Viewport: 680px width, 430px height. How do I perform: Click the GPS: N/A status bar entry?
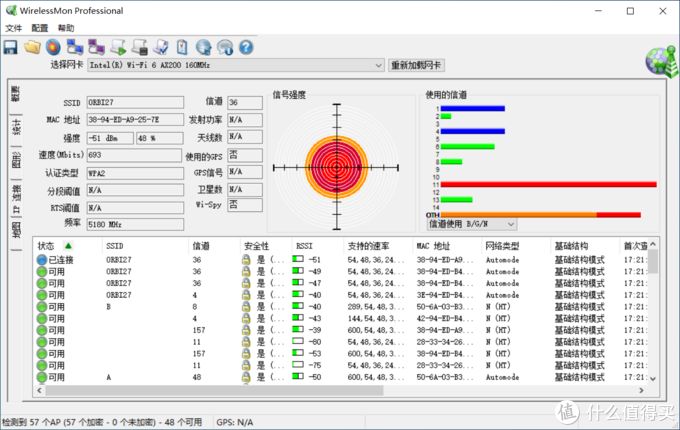coord(235,422)
